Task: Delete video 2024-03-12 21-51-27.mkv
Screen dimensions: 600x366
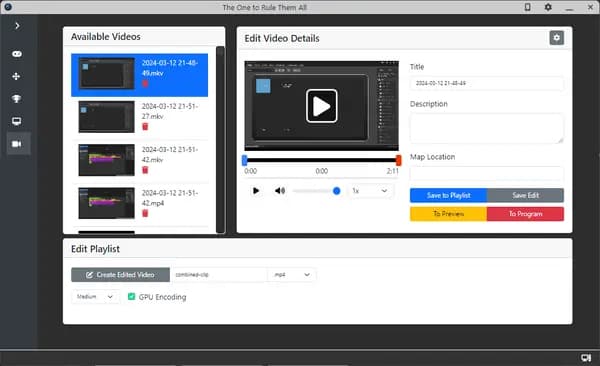Action: [145, 126]
